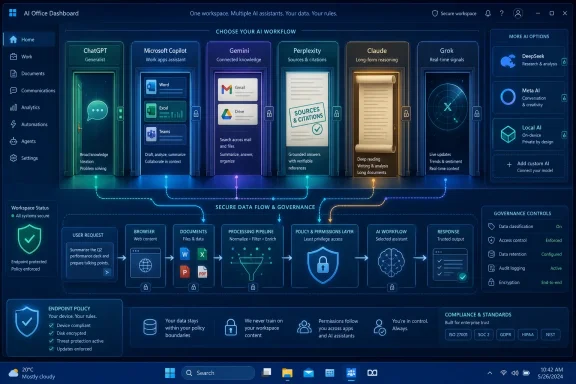Image resolution: width=576 pixels, height=384 pixels.
Task: Click the AI Workflow brain icon
Action: (x=391, y=263)
